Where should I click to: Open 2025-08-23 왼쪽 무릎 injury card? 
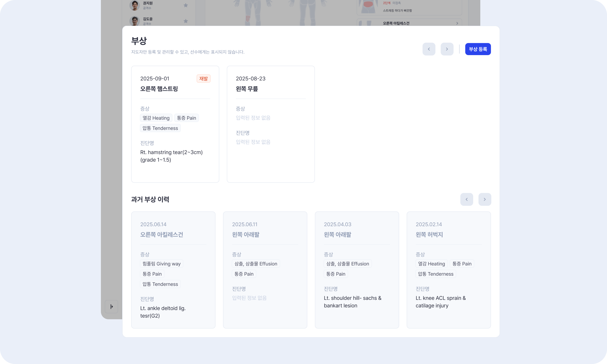271,124
